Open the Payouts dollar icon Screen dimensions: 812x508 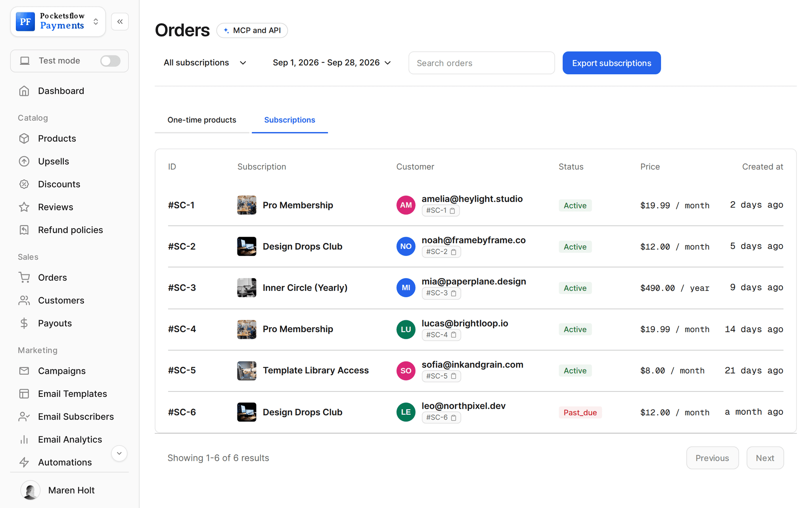(x=24, y=323)
